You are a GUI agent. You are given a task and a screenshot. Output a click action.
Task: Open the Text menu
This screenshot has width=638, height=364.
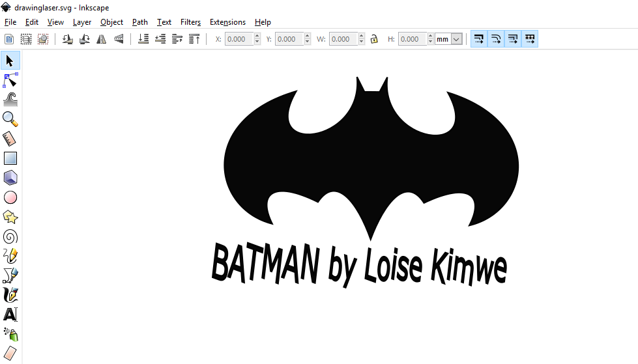(164, 22)
